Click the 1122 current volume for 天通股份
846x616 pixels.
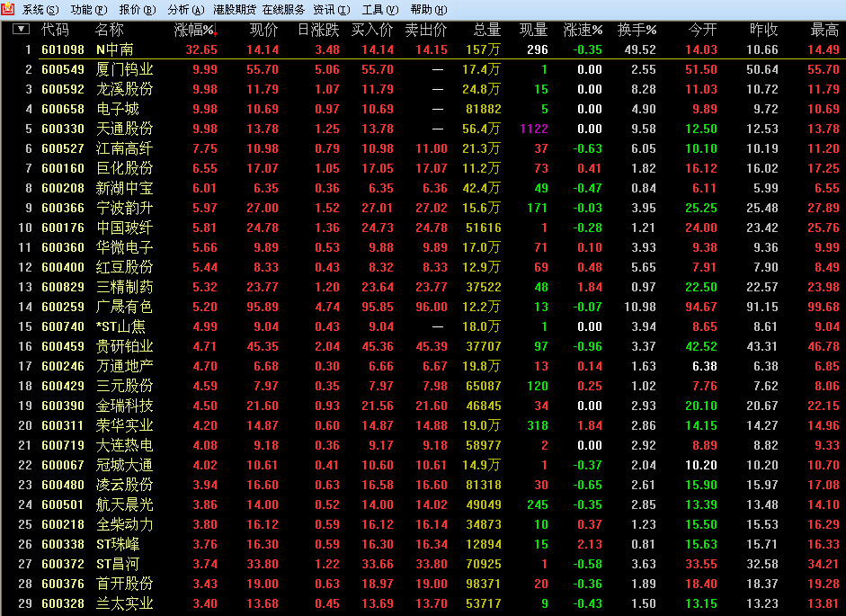coord(534,129)
